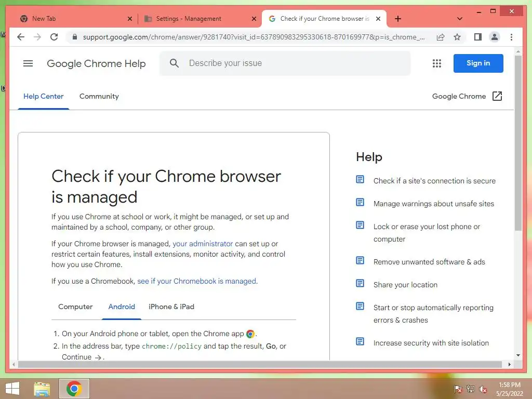Open Check if a site's connection is secure

coord(434,181)
